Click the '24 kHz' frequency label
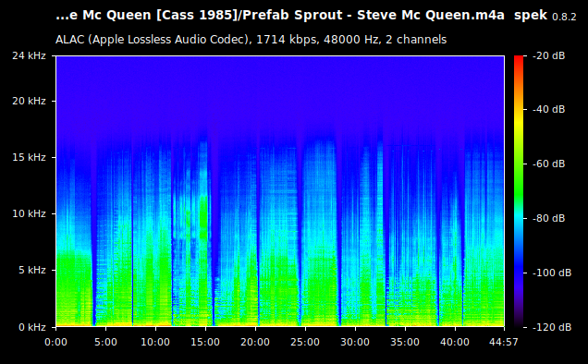The width and height of the screenshot is (588, 364). (29, 55)
